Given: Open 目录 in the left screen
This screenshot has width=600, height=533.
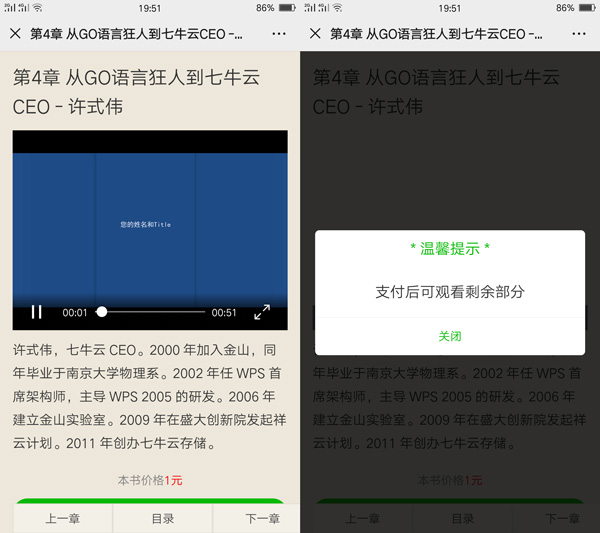Looking at the screenshot, I should click(x=163, y=519).
